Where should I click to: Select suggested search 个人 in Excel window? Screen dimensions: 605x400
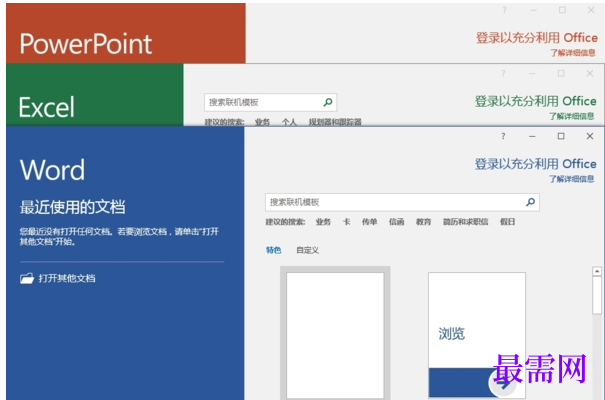(x=289, y=122)
